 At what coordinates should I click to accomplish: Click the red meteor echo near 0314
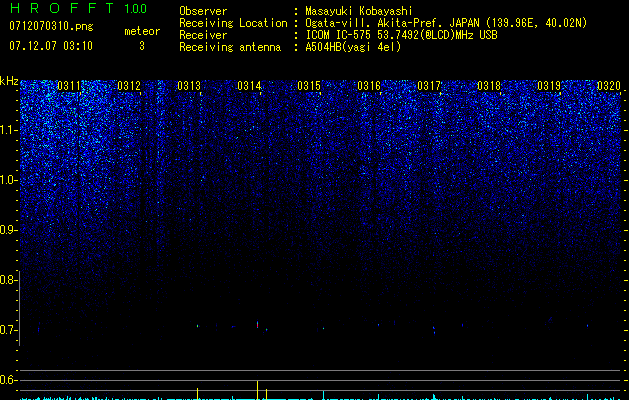click(x=257, y=325)
